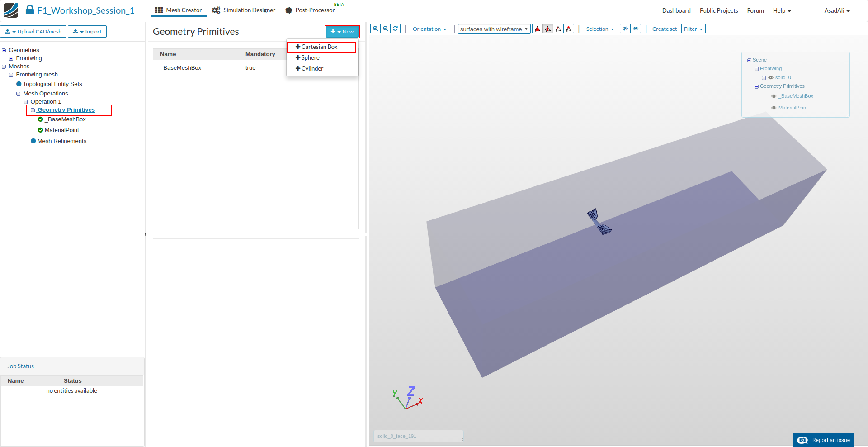Collapse the Meshes tree node

click(4, 67)
